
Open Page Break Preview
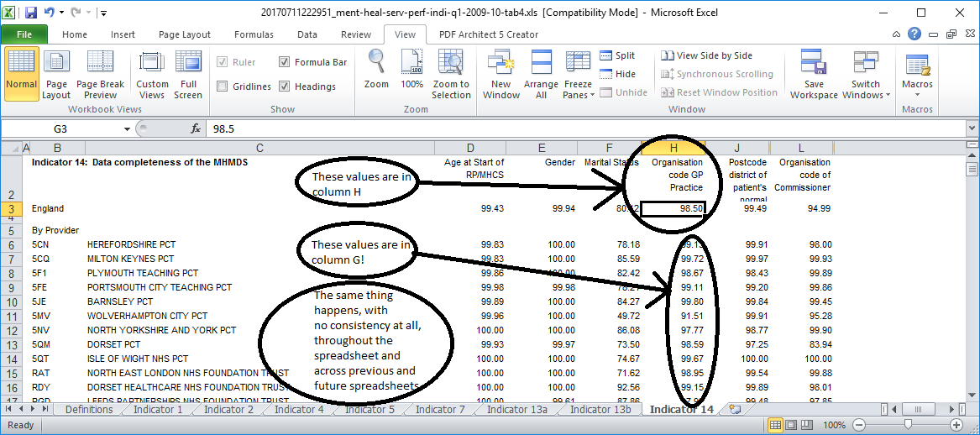click(x=100, y=74)
